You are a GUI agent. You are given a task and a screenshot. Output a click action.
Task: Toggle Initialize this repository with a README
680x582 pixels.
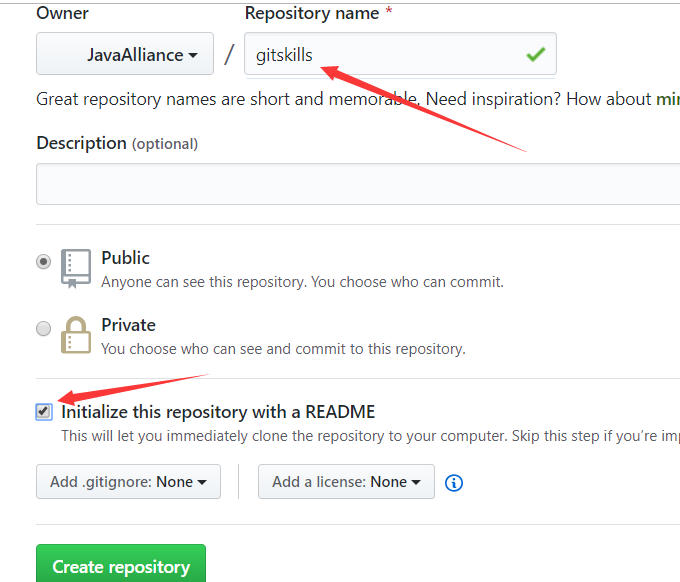tap(44, 412)
